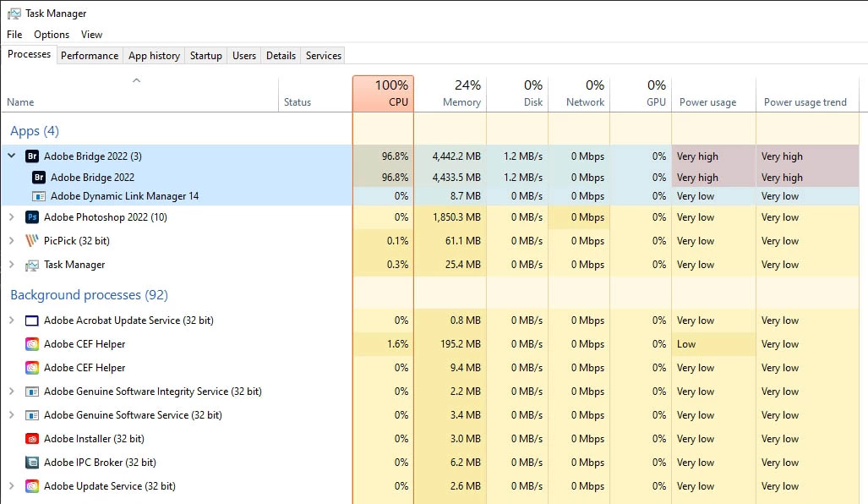868x504 pixels.
Task: Sort by the Power usage column header
Action: (x=713, y=94)
